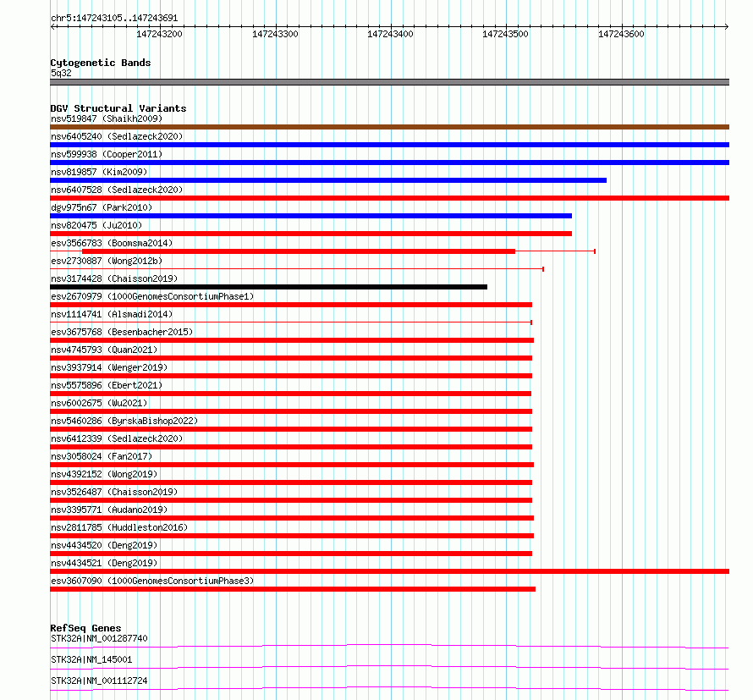The image size is (753, 700).
Task: Click the ruler tick label 147243300
Action: coord(275,34)
